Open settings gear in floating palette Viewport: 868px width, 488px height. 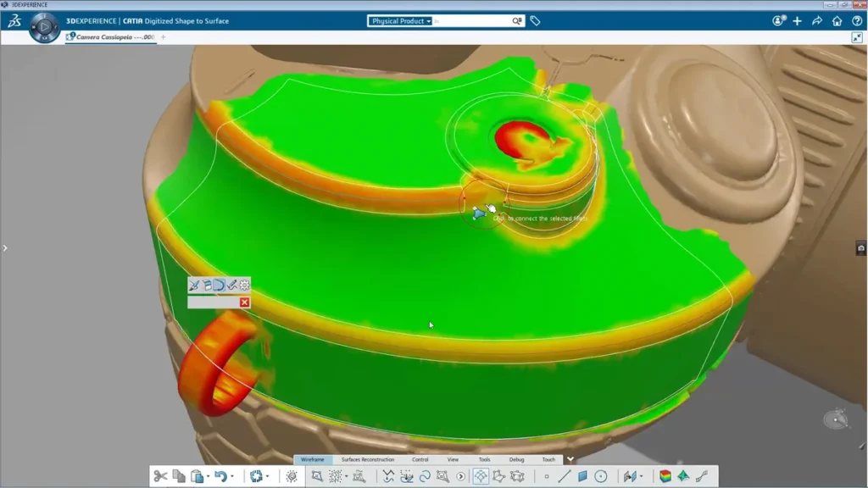point(244,285)
